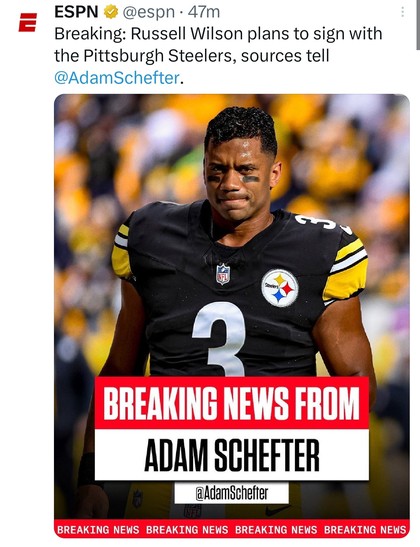Click the red BREAKING NEWS FROM banner

pos(232,403)
